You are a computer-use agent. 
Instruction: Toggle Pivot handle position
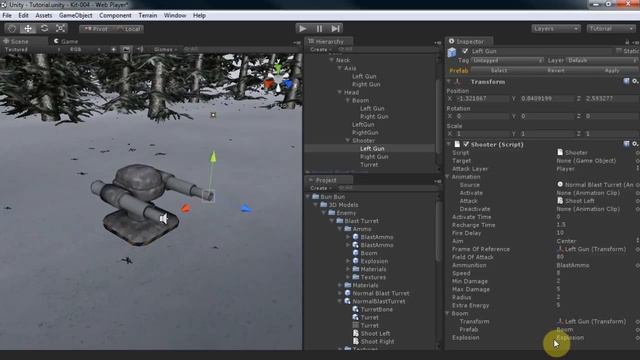pos(96,29)
